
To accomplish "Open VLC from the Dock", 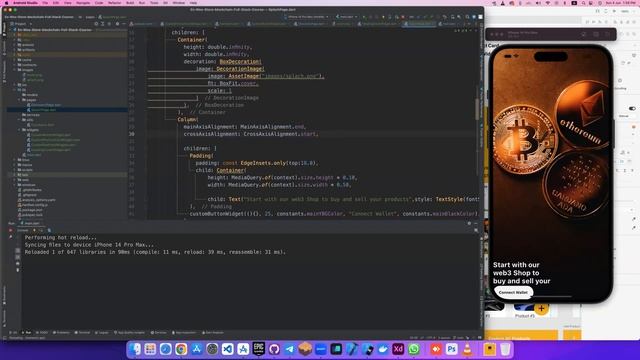I will pyautogui.click(x=467, y=349).
